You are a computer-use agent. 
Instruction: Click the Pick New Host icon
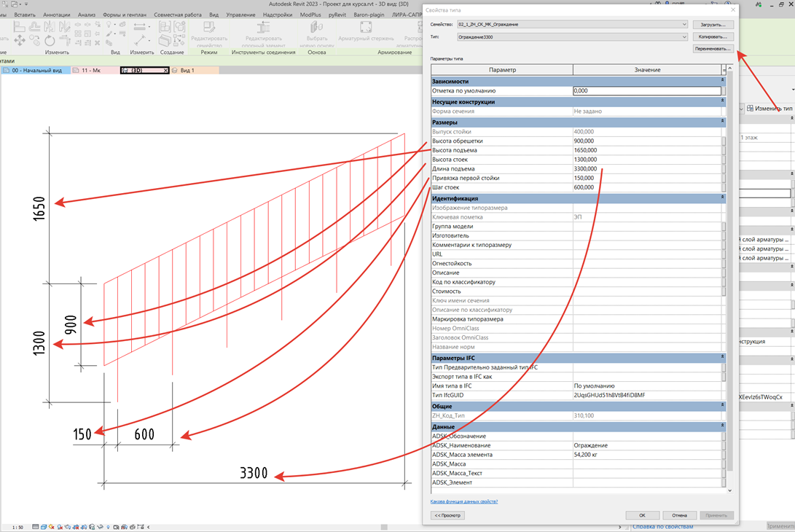point(316,27)
